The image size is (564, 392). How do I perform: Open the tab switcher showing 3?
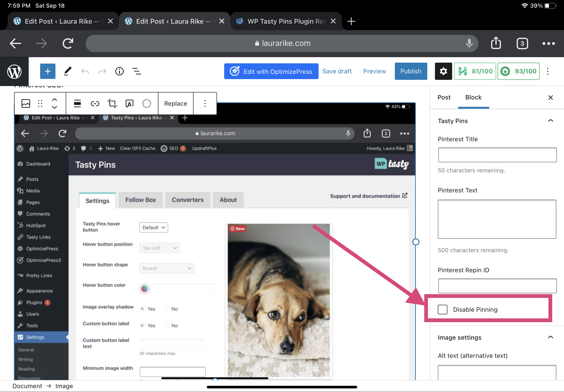(x=522, y=44)
